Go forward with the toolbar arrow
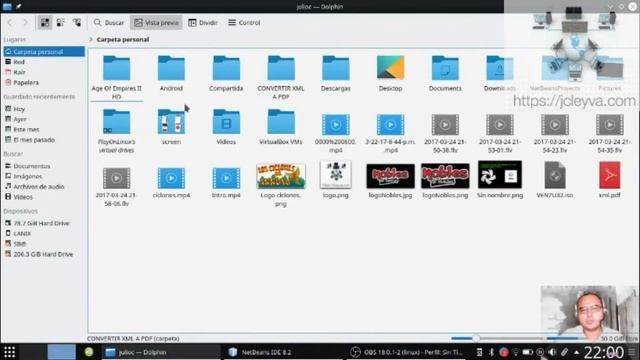 (25, 23)
